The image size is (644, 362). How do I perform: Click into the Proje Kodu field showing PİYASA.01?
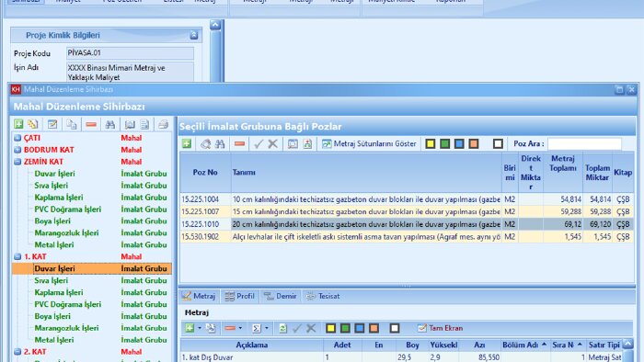coord(130,53)
